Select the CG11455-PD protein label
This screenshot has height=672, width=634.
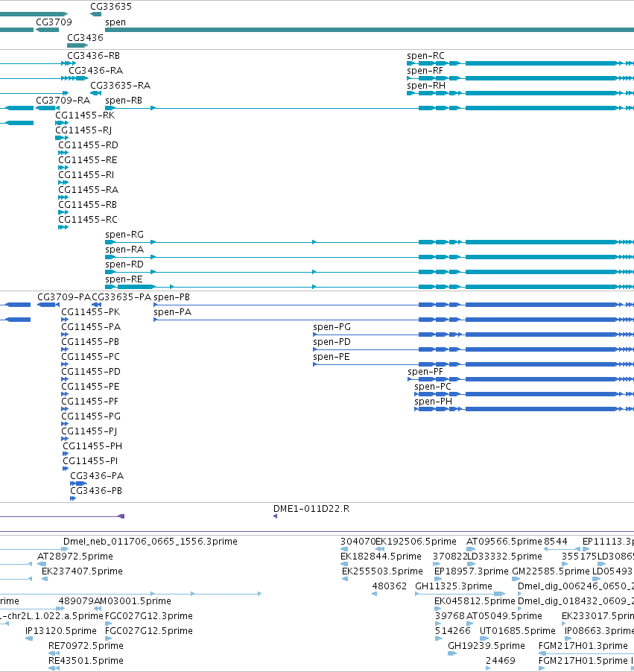(x=91, y=372)
